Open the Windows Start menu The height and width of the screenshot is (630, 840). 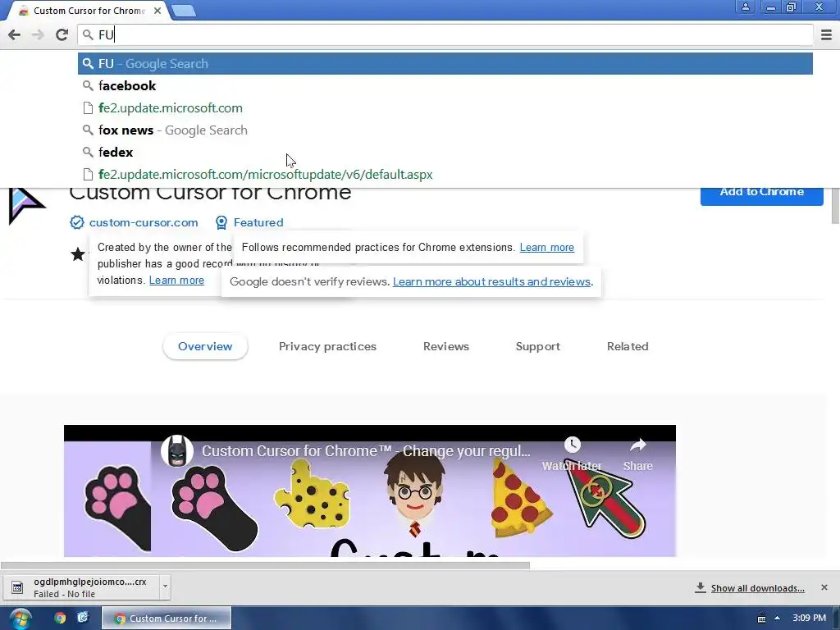pos(20,619)
